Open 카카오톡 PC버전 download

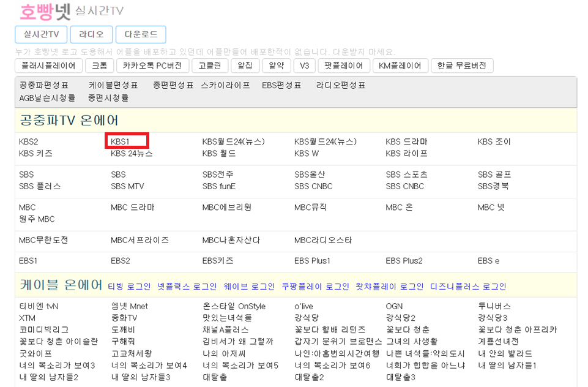click(151, 66)
